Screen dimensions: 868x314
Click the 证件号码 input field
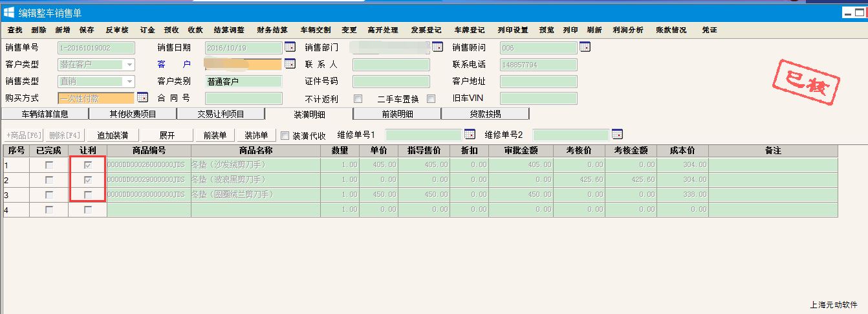391,82
